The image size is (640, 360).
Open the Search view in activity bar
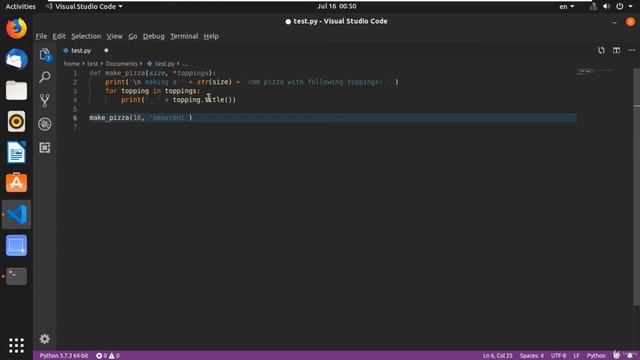tap(45, 77)
